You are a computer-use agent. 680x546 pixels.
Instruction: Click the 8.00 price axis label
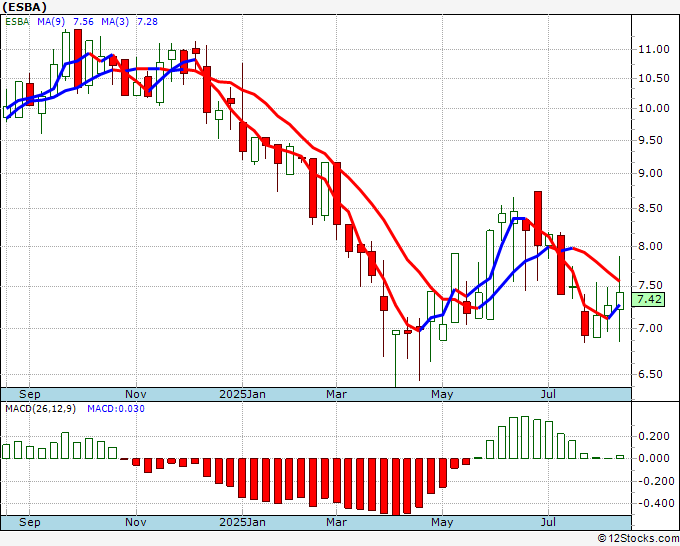[x=651, y=246]
